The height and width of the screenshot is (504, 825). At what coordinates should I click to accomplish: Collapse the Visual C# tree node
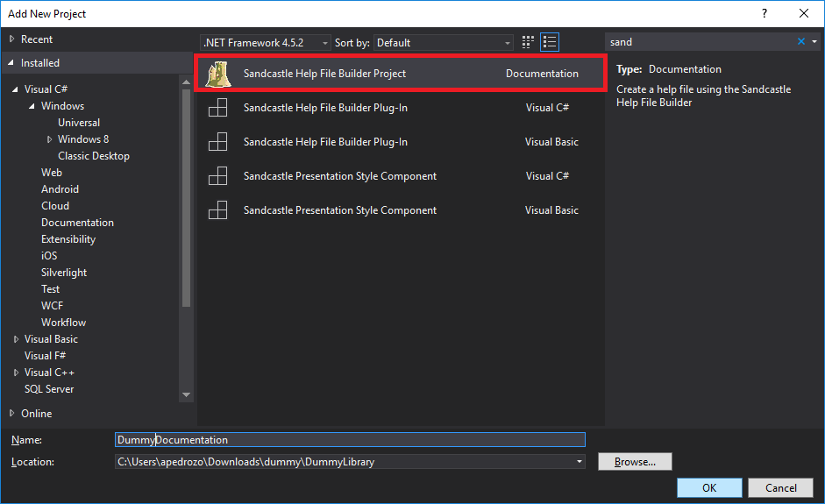pyautogui.click(x=15, y=89)
